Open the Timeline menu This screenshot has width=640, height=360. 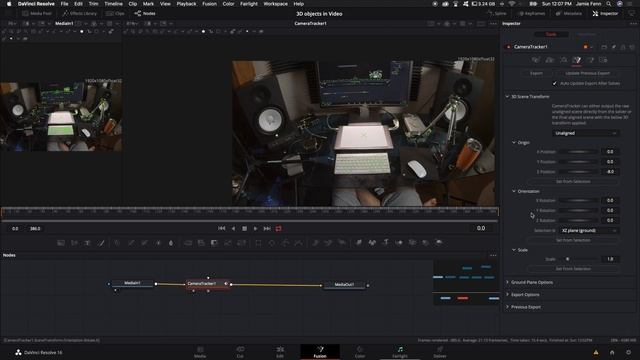click(x=113, y=4)
